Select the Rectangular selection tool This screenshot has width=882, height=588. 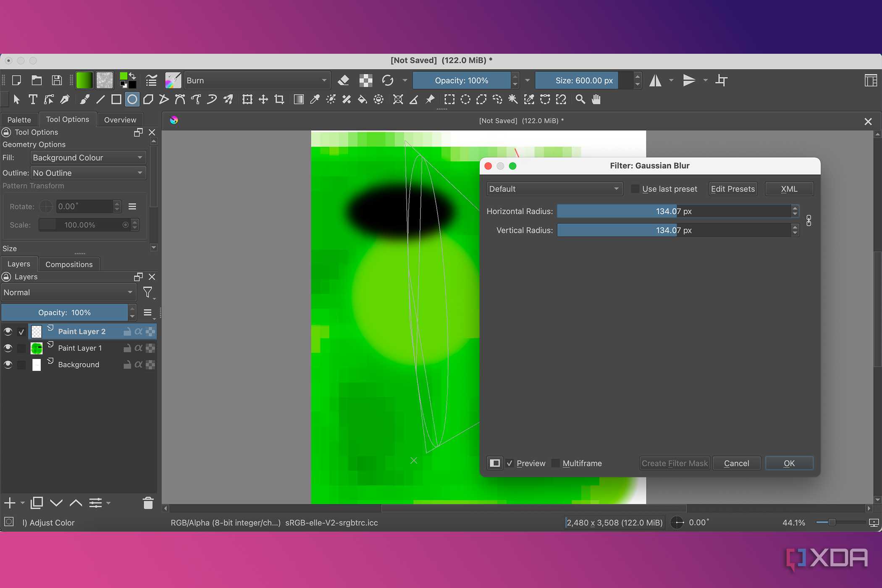point(449,100)
